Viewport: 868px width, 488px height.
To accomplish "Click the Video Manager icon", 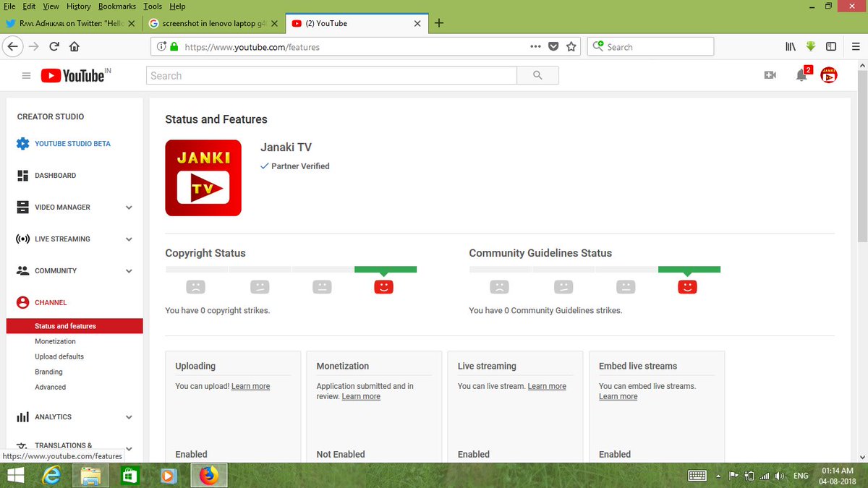I will 22,207.
